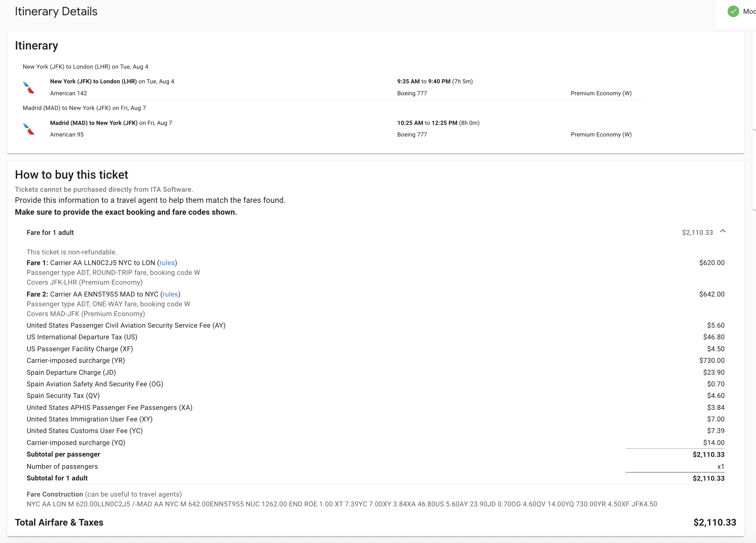Screen dimensions: 756x543
Task: Click the Subtotal per passenger label
Action: tap(63, 454)
